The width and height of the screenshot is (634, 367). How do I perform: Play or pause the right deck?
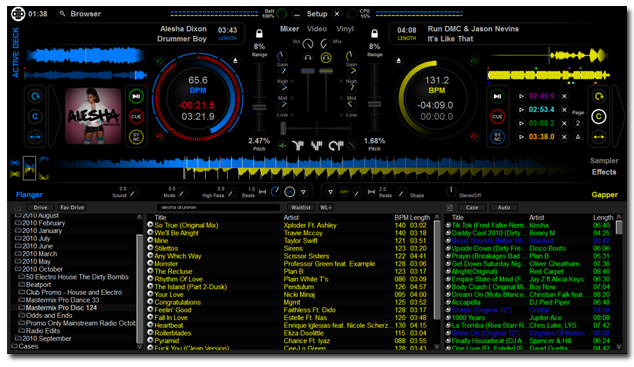[x=497, y=96]
